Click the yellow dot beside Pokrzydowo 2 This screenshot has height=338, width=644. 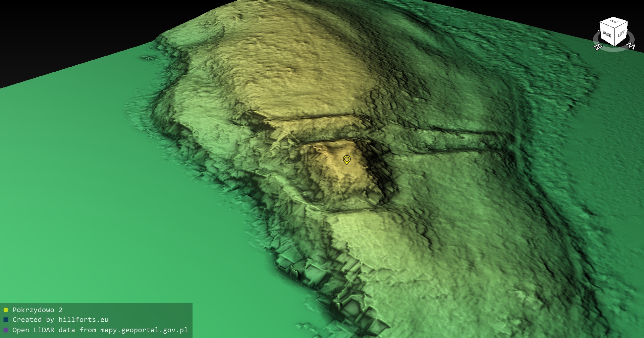click(6, 310)
